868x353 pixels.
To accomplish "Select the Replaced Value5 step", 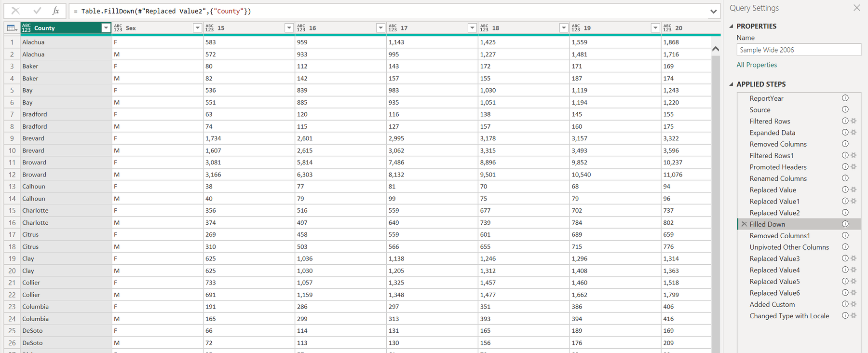I will pos(774,282).
